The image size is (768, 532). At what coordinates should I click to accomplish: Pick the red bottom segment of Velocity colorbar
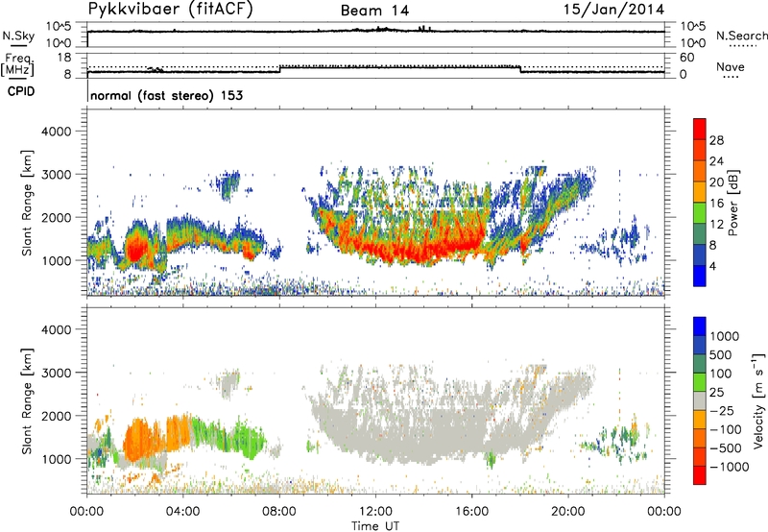click(700, 475)
